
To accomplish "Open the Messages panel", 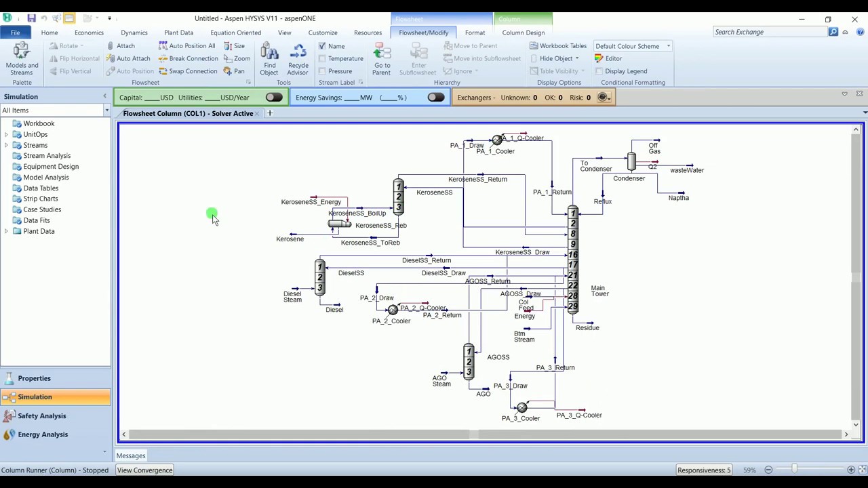I will 131,455.
